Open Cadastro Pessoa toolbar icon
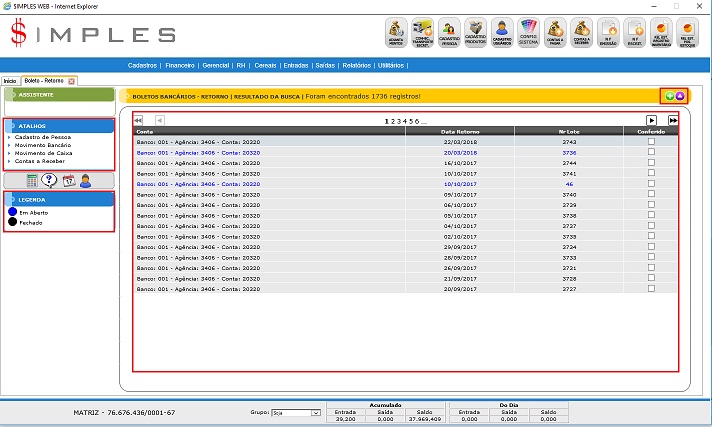 [450, 32]
